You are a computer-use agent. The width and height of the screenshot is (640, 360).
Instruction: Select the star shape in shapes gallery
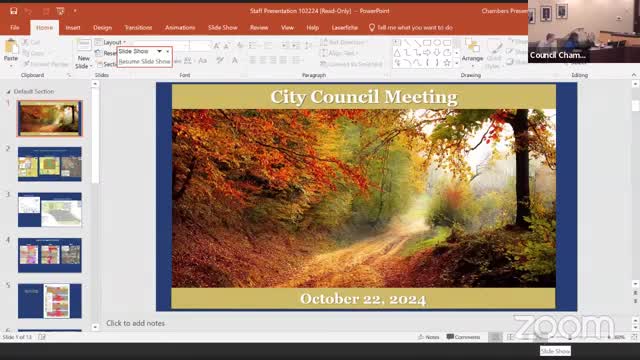(447, 62)
